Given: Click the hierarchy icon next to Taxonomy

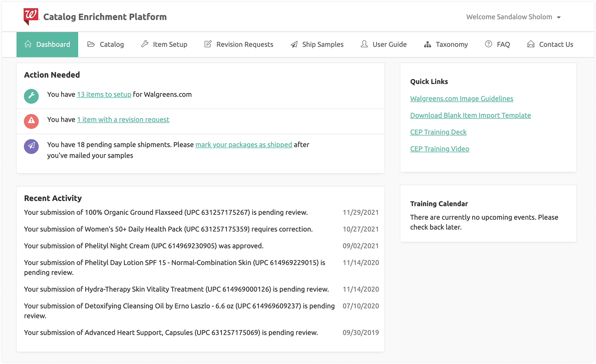Looking at the screenshot, I should [x=427, y=44].
